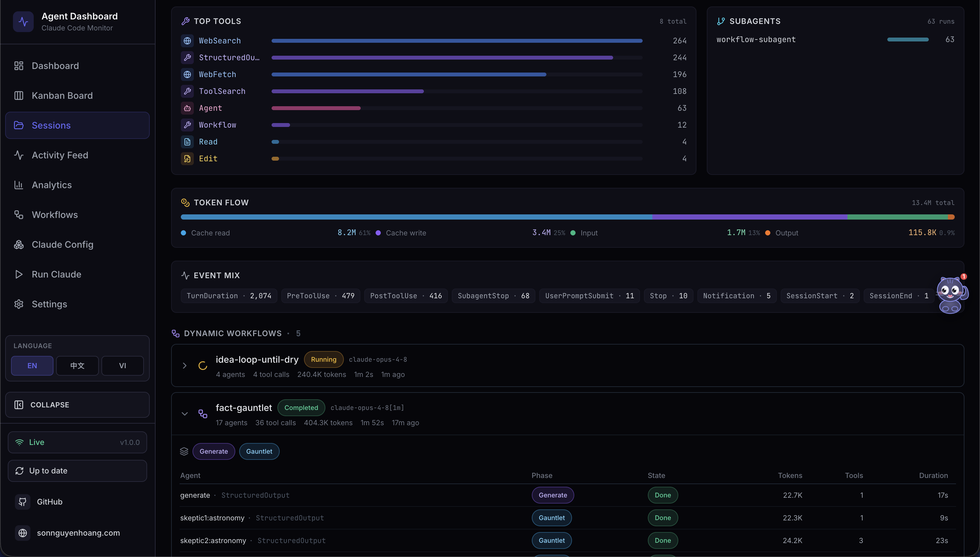Click the COLLAPSE sidebar button

point(77,405)
